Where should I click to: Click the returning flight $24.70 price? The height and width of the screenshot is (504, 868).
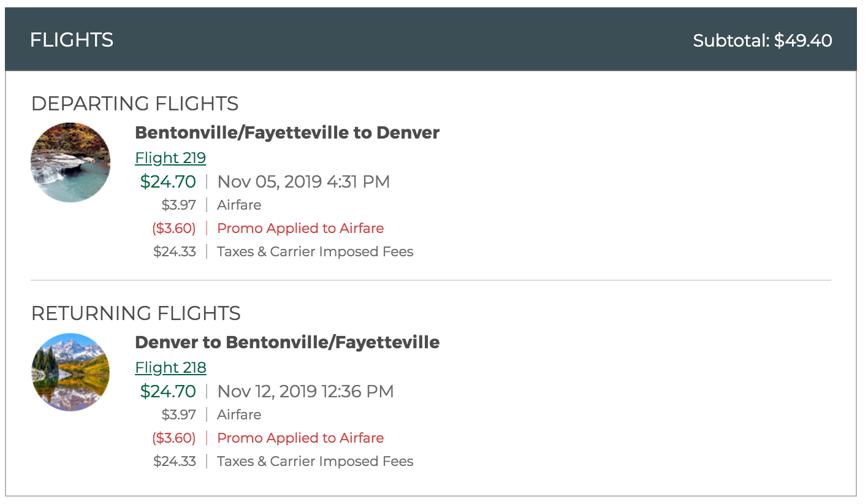(168, 391)
